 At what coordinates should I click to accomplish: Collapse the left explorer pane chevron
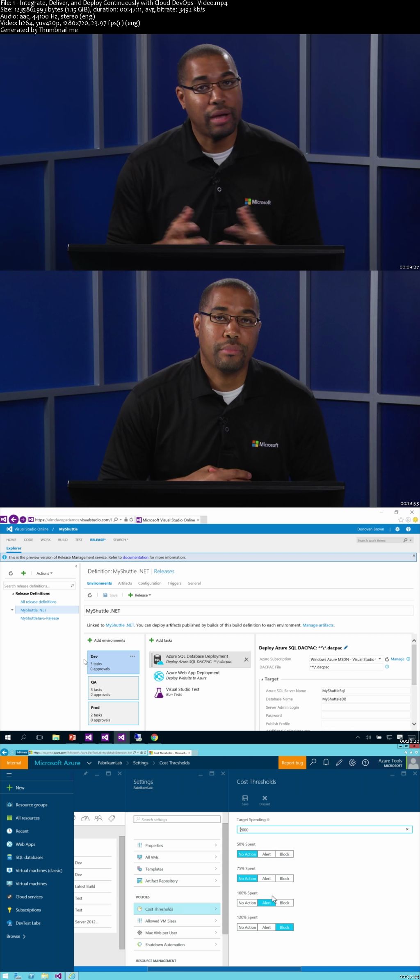(76, 566)
